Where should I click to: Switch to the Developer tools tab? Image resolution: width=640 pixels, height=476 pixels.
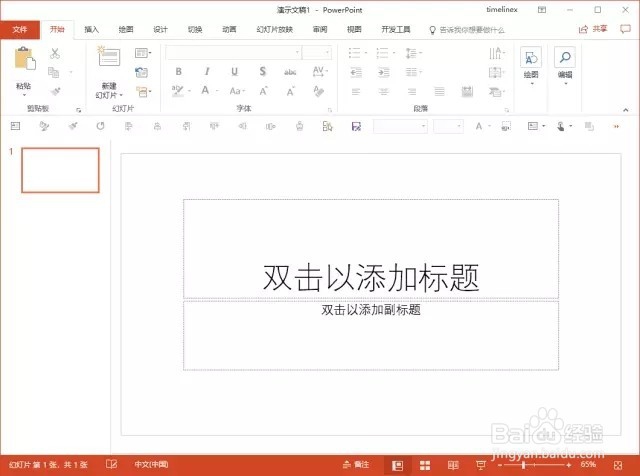[x=396, y=29]
